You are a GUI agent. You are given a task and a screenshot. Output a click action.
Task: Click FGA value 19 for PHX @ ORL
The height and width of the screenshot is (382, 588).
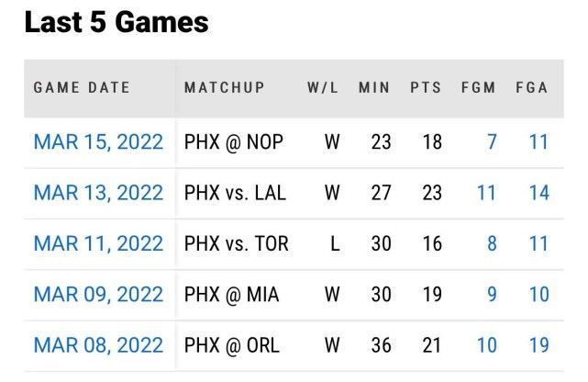coord(538,345)
